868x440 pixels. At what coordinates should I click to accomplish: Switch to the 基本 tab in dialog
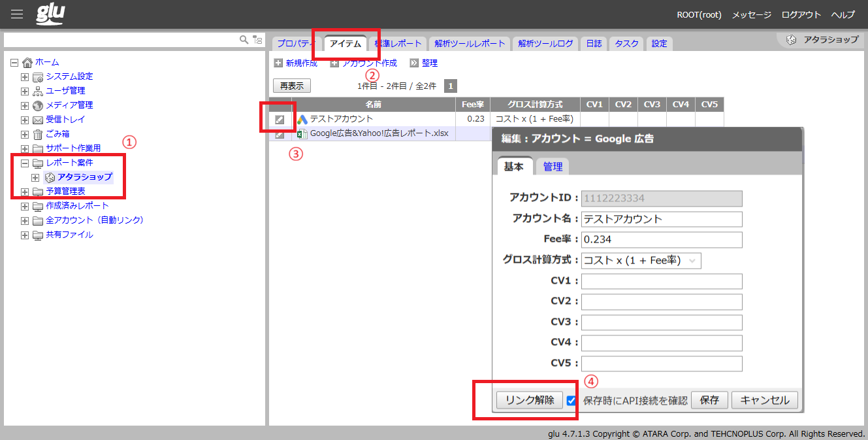tap(514, 167)
